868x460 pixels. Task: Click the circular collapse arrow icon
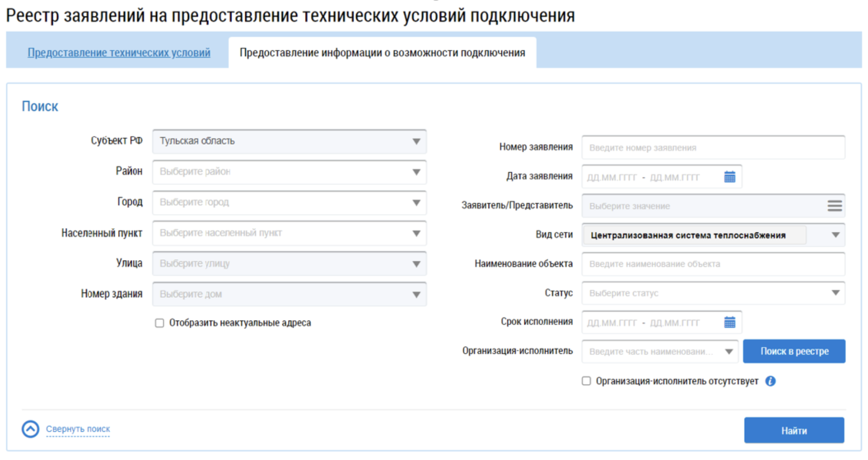[30, 429]
